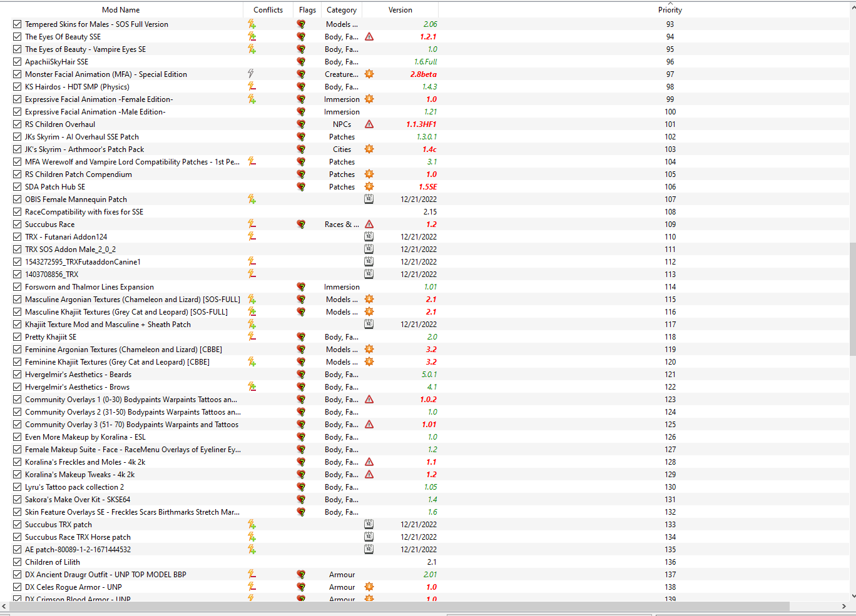Screen dimensions: 856x616
Task: Click the orange update icon in Monster Facial Animation row
Action: [x=369, y=74]
